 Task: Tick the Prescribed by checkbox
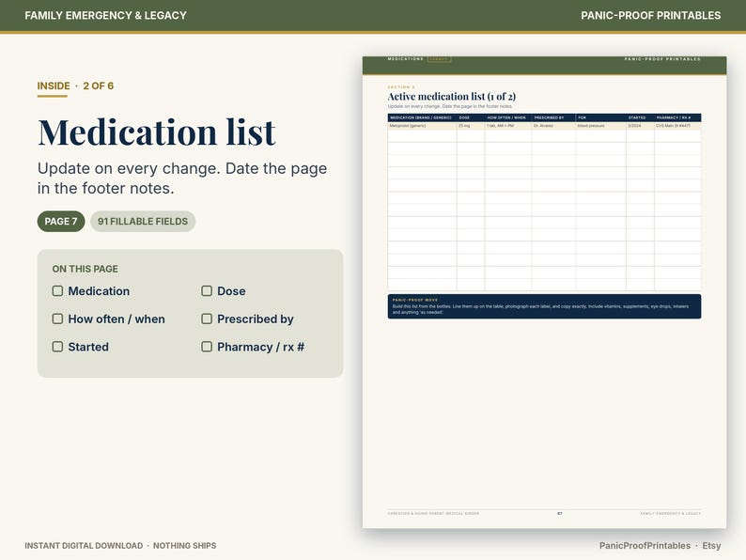[x=207, y=319]
